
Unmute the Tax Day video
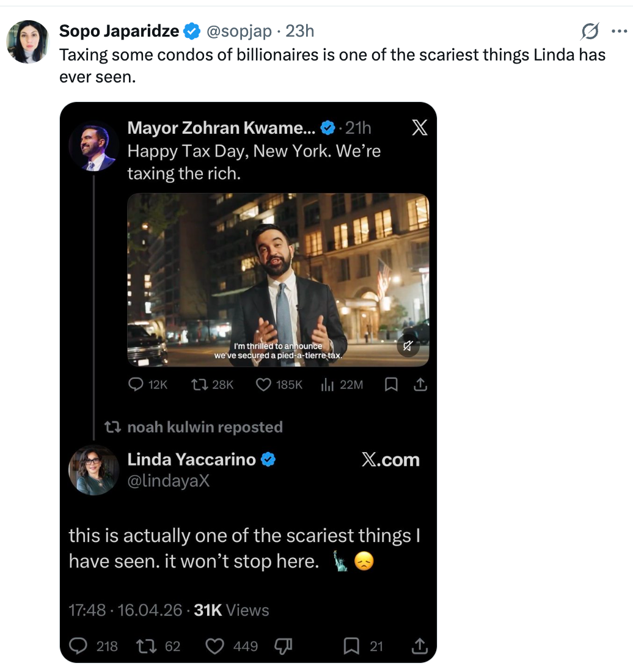[x=408, y=345]
